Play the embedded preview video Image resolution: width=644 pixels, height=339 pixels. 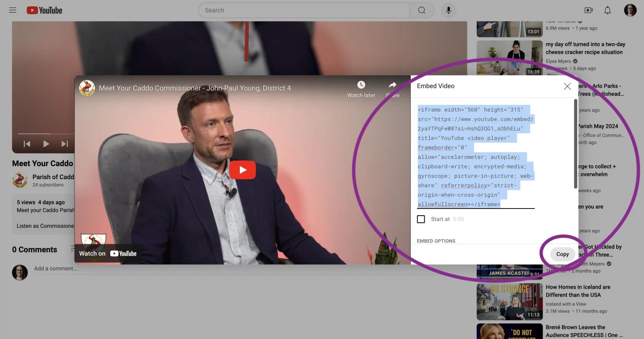[242, 170]
